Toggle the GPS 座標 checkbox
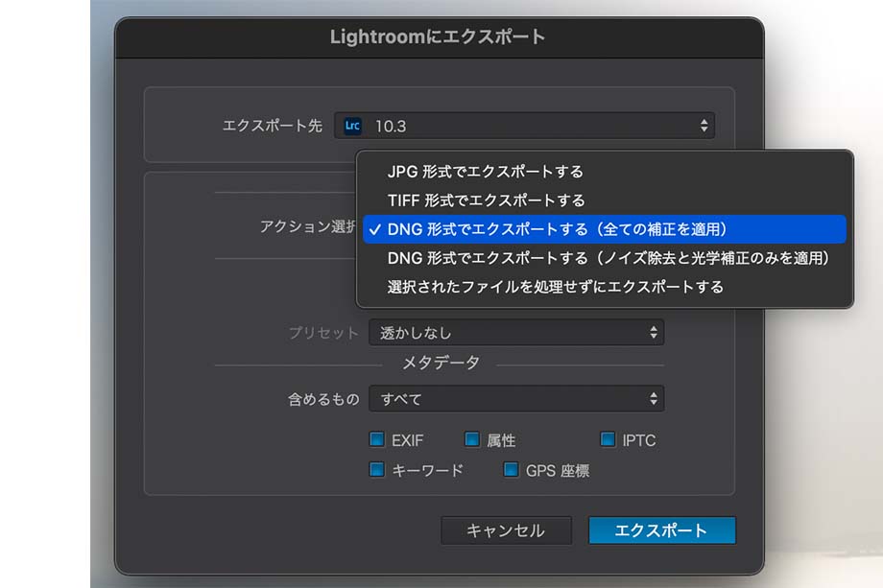Image resolution: width=883 pixels, height=588 pixels. pyautogui.click(x=511, y=469)
